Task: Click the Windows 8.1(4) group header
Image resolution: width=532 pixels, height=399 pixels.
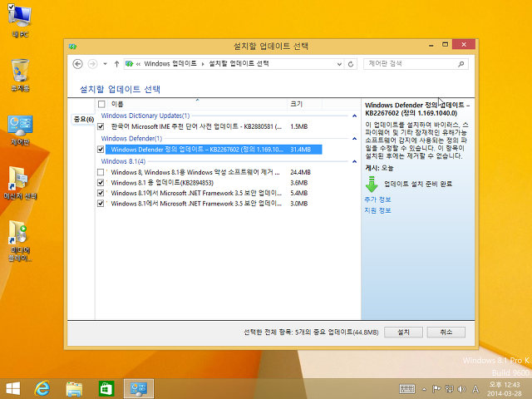Action: (123, 161)
